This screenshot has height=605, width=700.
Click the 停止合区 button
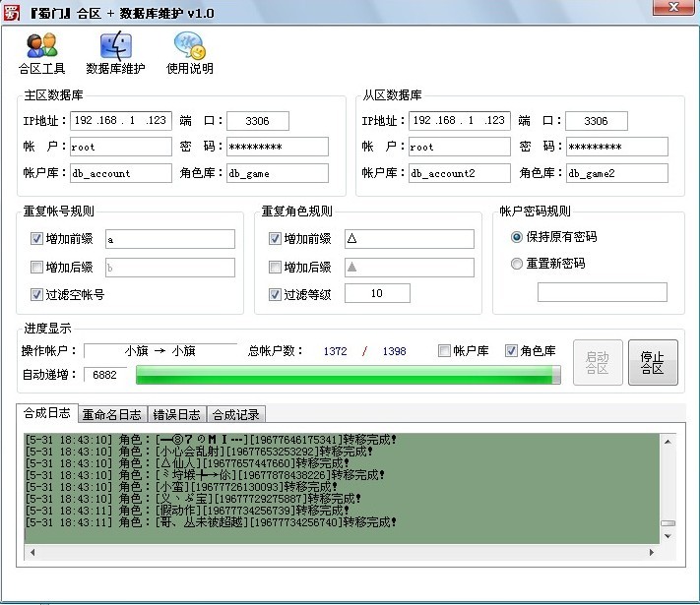653,362
